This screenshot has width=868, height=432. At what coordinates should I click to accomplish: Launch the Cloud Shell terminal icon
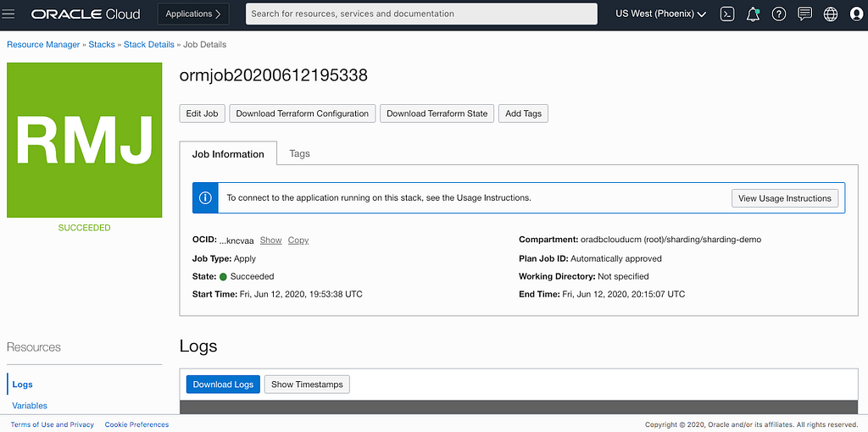pos(726,14)
